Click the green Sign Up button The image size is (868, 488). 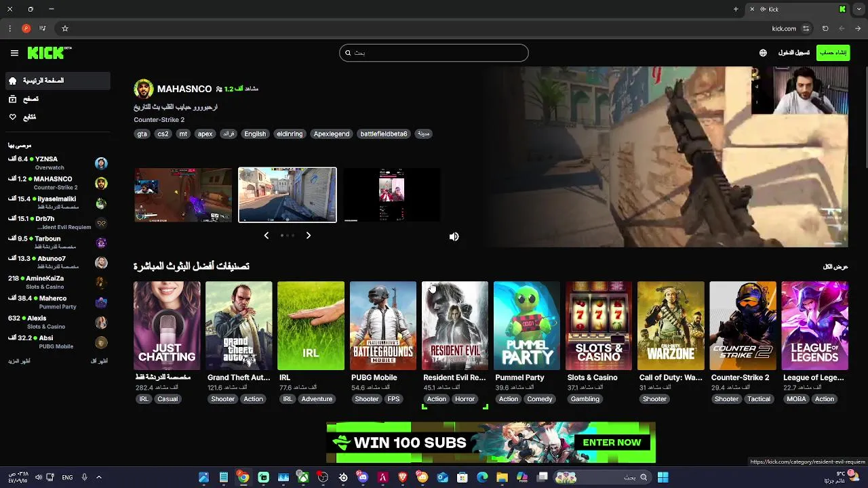point(833,53)
